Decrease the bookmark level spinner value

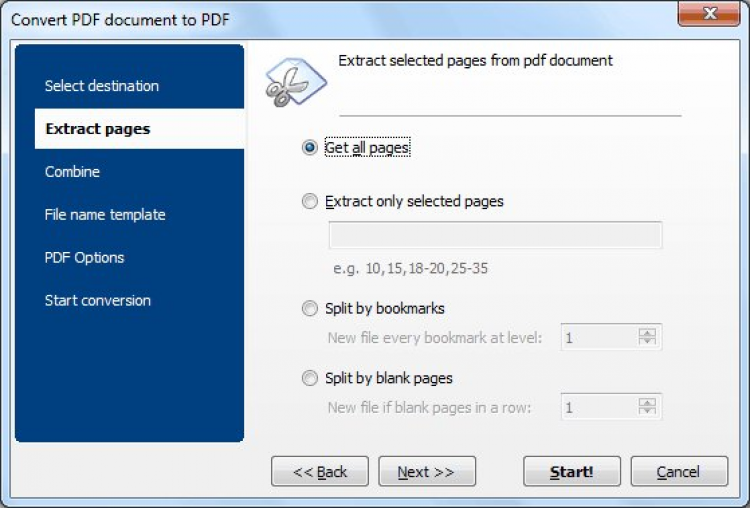point(647,341)
